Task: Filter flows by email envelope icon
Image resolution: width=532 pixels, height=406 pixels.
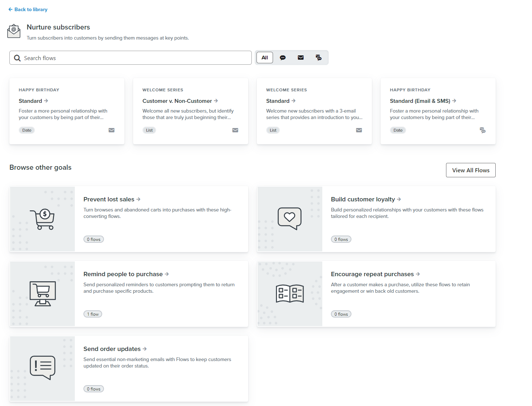Action: click(301, 58)
